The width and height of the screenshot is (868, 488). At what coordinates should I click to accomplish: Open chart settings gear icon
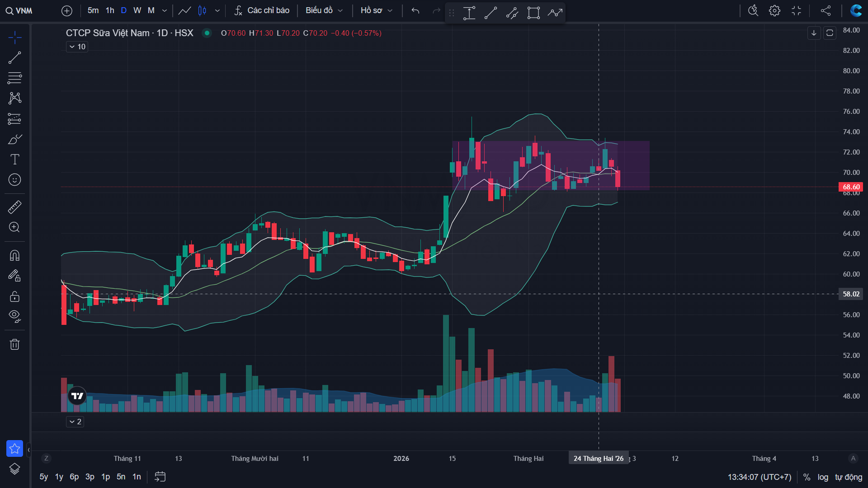point(774,10)
